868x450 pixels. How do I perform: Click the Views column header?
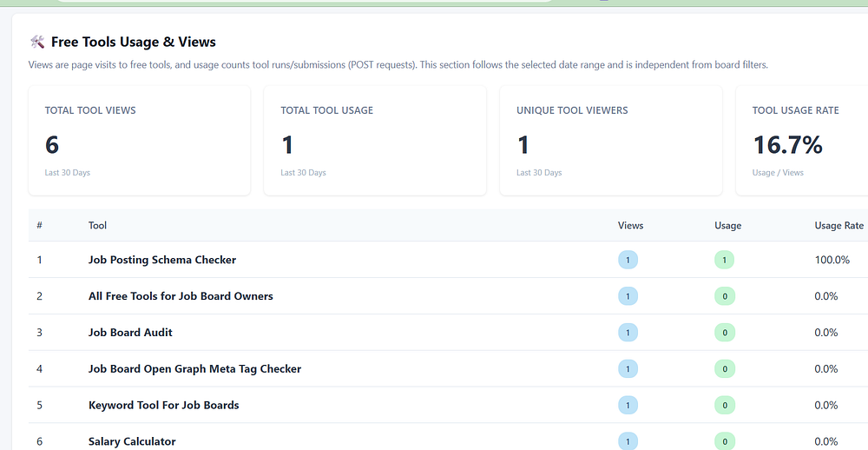click(x=630, y=226)
